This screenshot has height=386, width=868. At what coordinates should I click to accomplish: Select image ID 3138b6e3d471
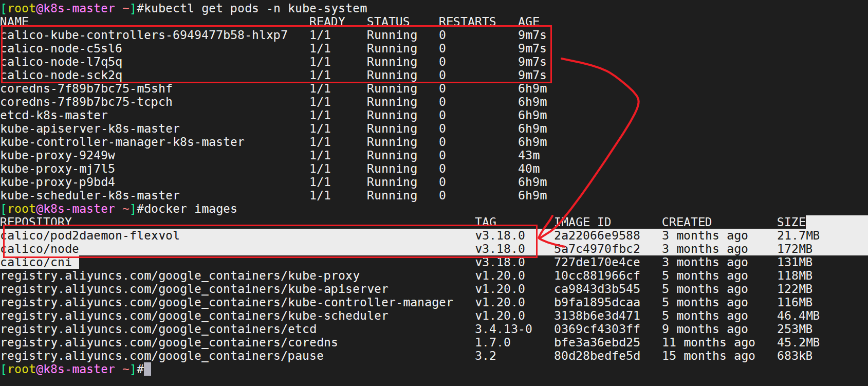tap(597, 316)
